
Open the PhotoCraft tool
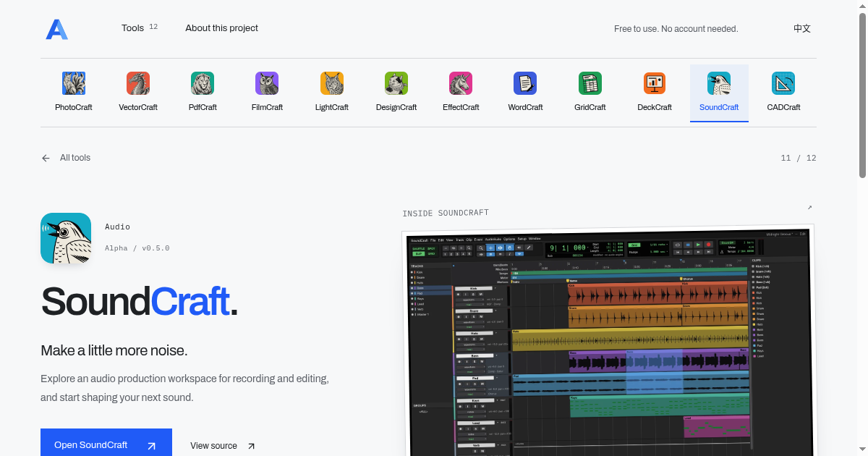coord(74,93)
